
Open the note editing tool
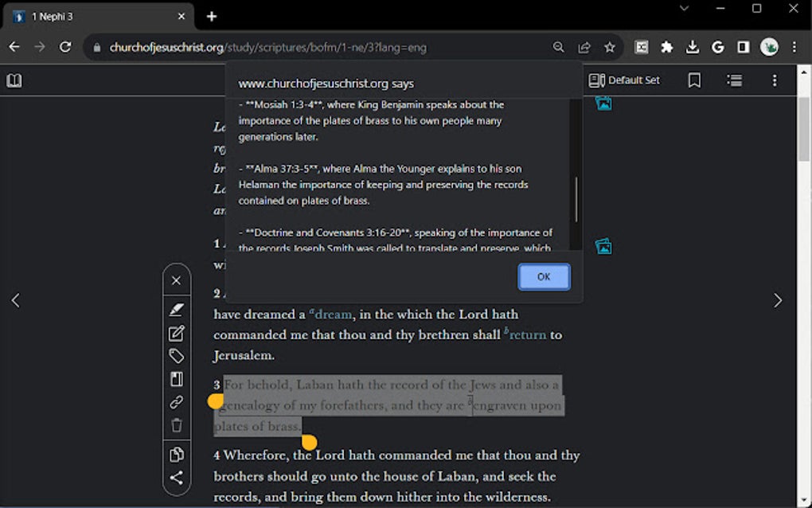[x=176, y=333]
